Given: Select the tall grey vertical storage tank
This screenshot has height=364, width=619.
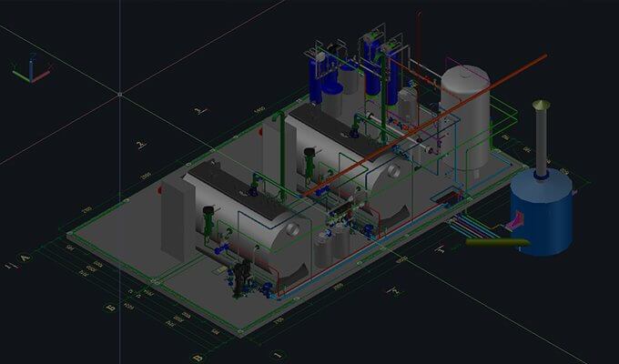Looking at the screenshot, I should (465, 117).
